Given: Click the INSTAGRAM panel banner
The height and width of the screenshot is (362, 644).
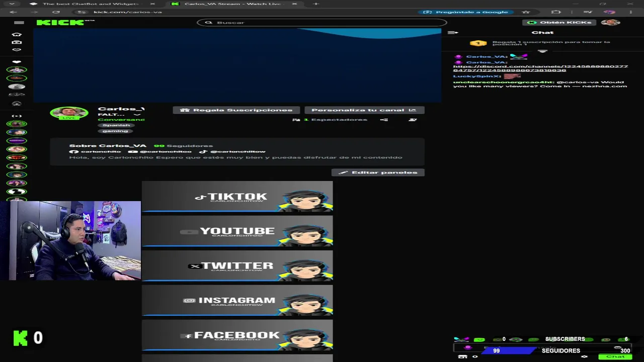Looking at the screenshot, I should (x=237, y=301).
